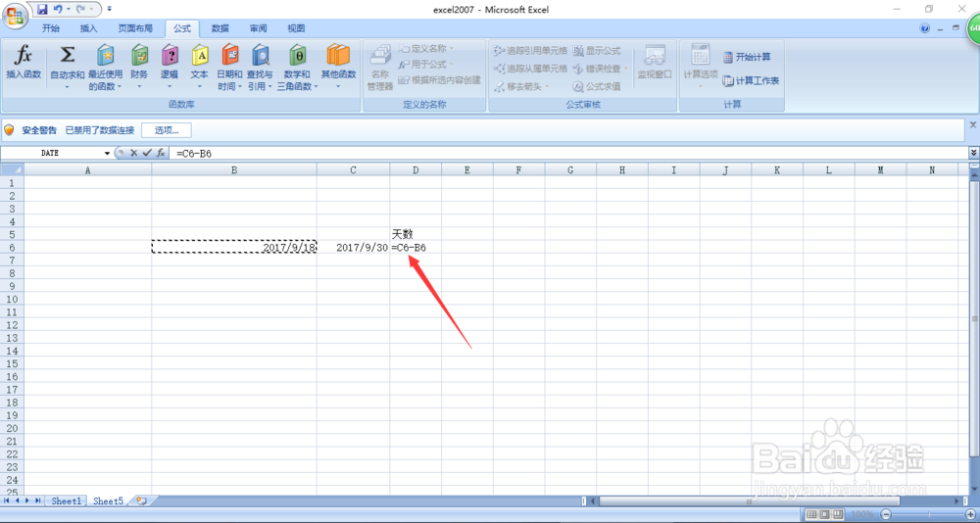980x523 pixels.
Task: Select cell C6 containing 2017/9/30
Action: pyautogui.click(x=353, y=248)
